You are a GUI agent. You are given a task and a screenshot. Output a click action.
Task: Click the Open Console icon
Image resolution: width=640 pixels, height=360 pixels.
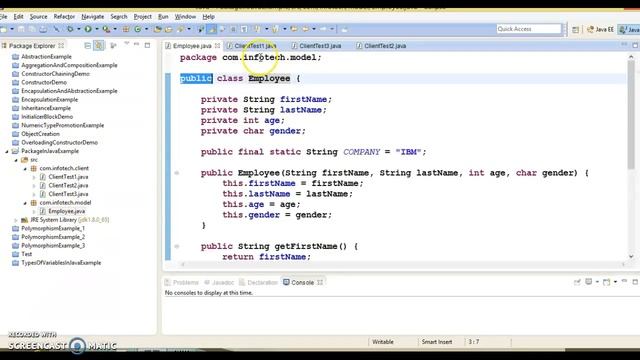607,282
